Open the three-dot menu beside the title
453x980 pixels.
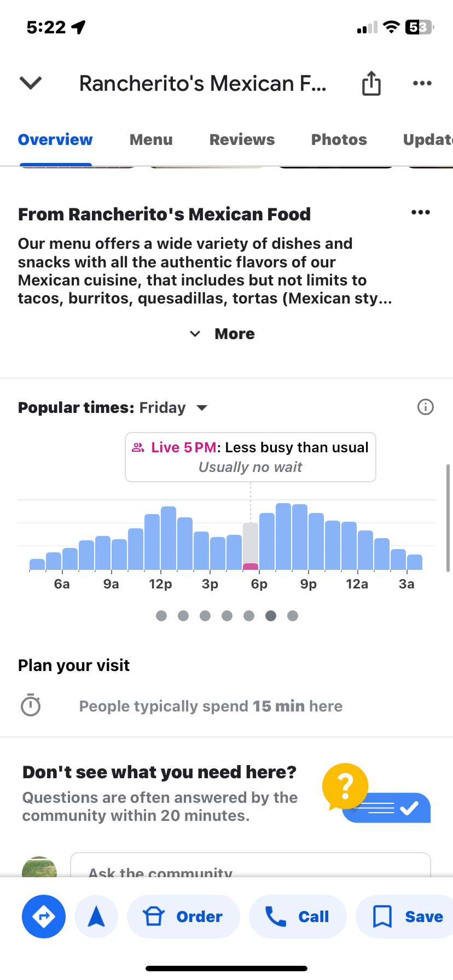click(x=422, y=83)
